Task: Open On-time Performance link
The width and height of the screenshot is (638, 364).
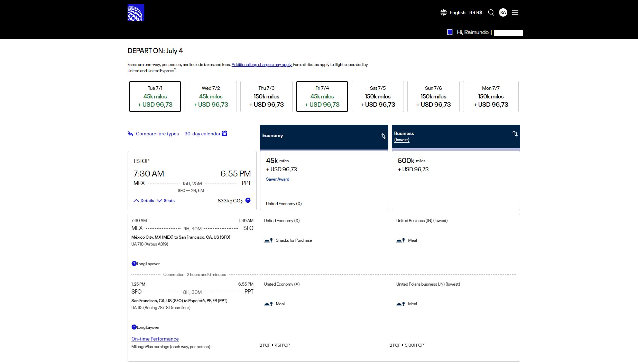Action: click(x=155, y=339)
